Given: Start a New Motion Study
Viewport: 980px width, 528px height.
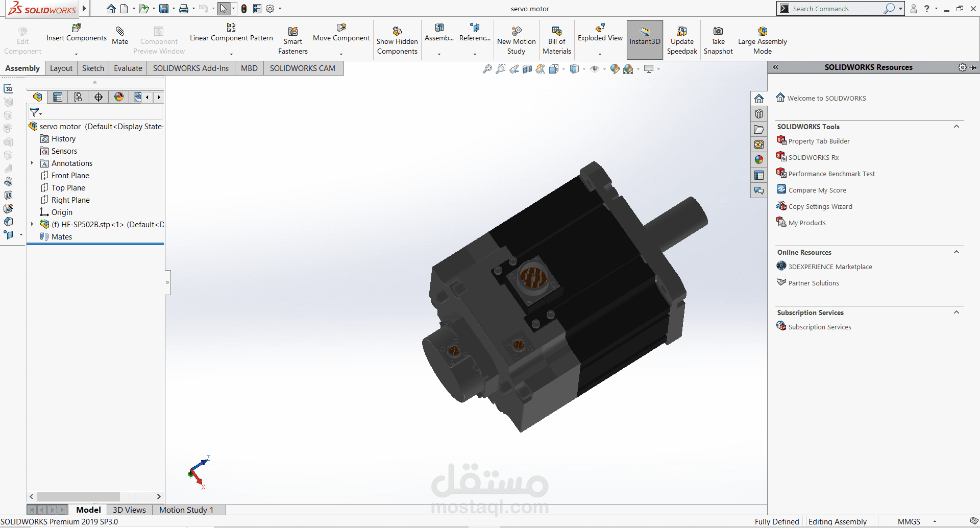Looking at the screenshot, I should (x=517, y=40).
